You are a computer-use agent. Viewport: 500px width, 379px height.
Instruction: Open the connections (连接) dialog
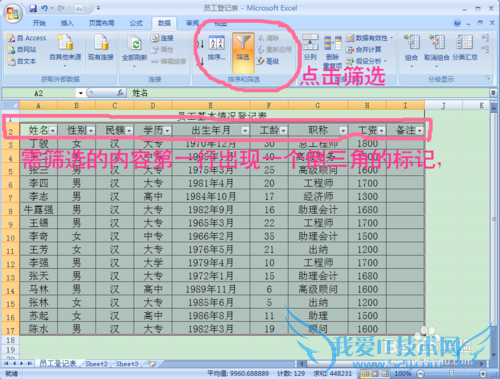point(162,38)
